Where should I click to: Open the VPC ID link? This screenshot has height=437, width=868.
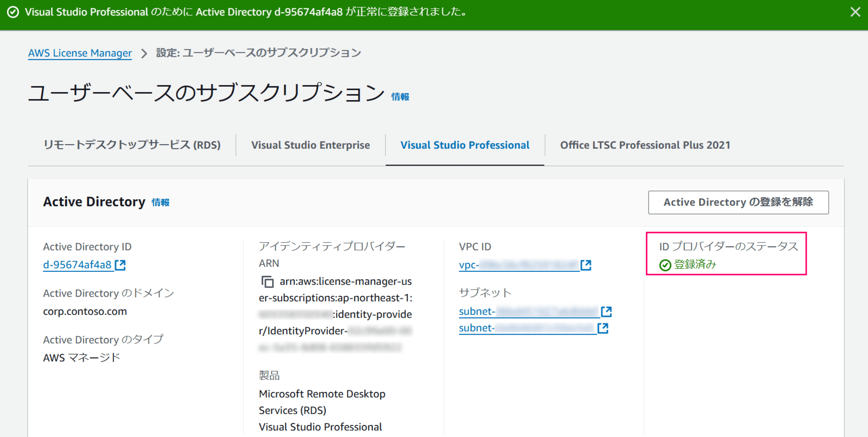519,265
